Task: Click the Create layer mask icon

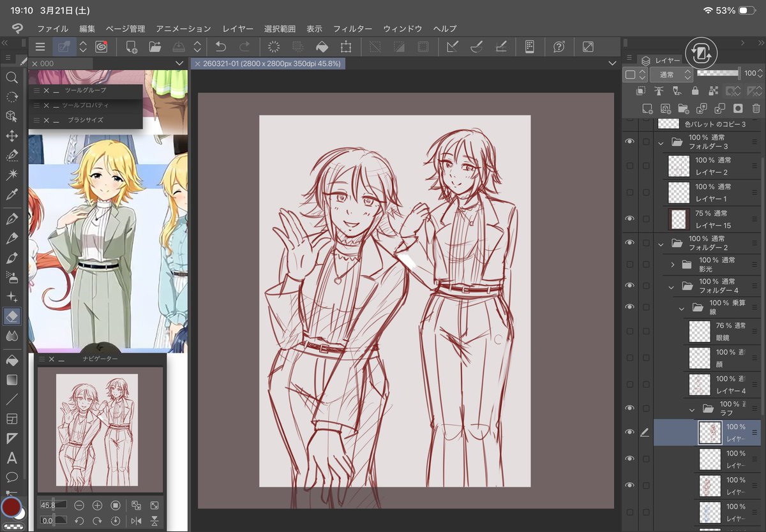Action: [738, 109]
